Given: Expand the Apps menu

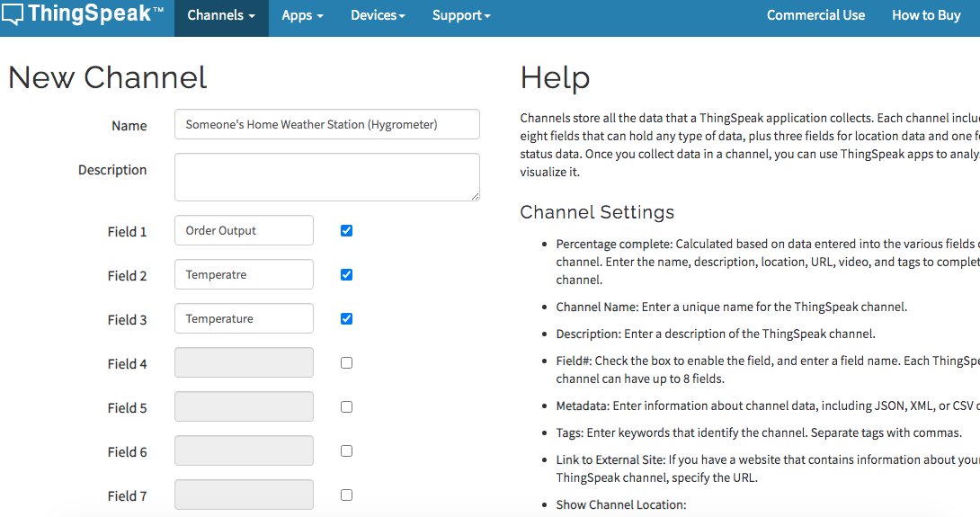Looking at the screenshot, I should tap(302, 15).
